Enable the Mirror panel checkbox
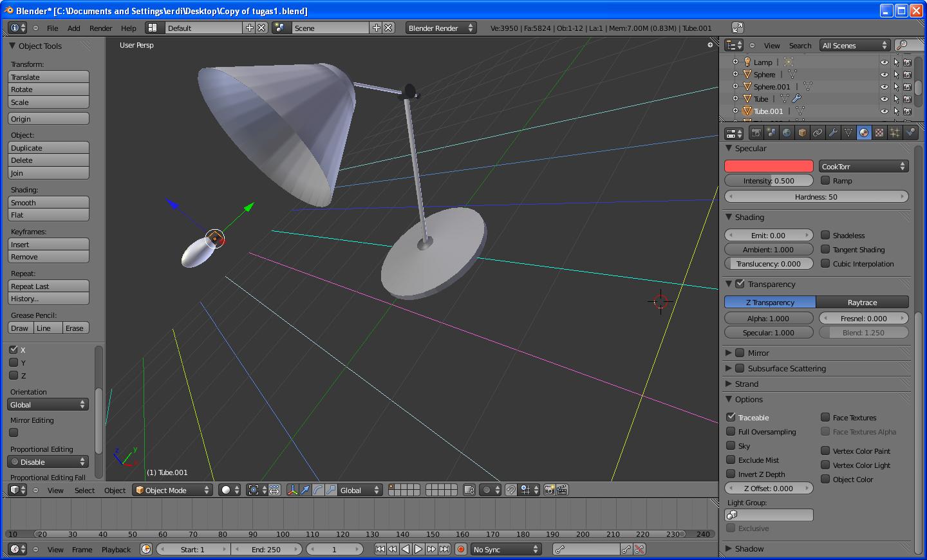The image size is (927, 560). [740, 353]
